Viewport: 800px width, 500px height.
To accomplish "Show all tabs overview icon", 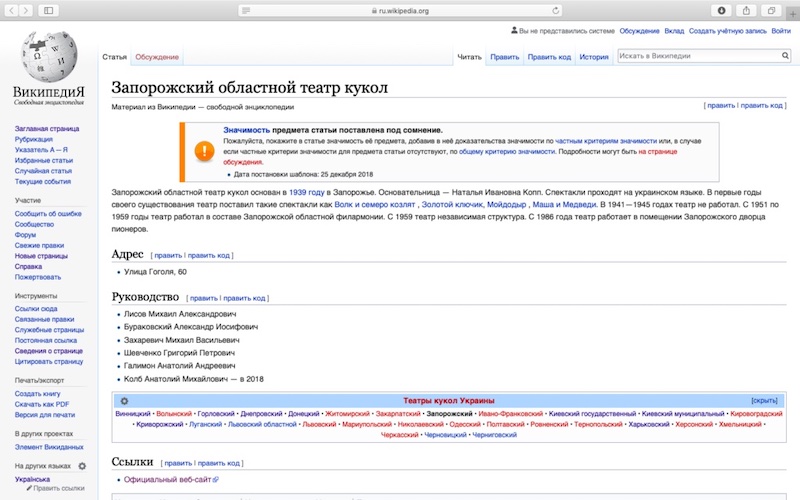I will [x=771, y=10].
